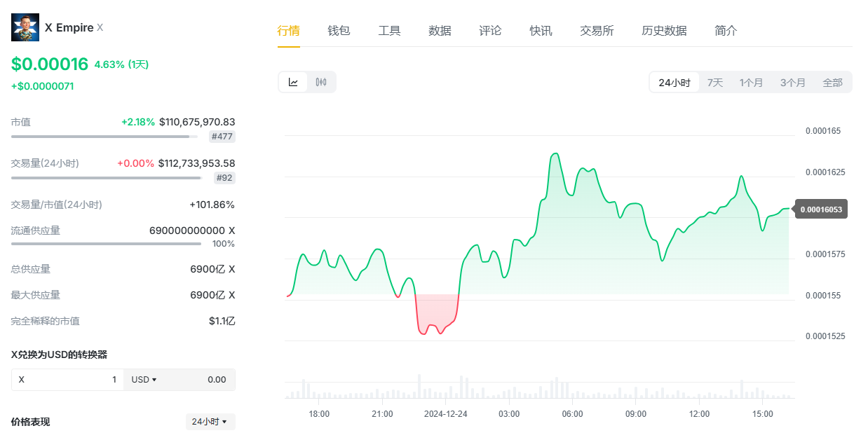Open the 工具 tab

[x=389, y=31]
